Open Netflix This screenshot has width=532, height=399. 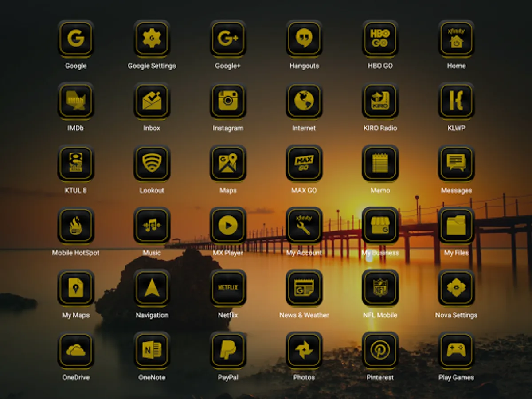point(228,288)
